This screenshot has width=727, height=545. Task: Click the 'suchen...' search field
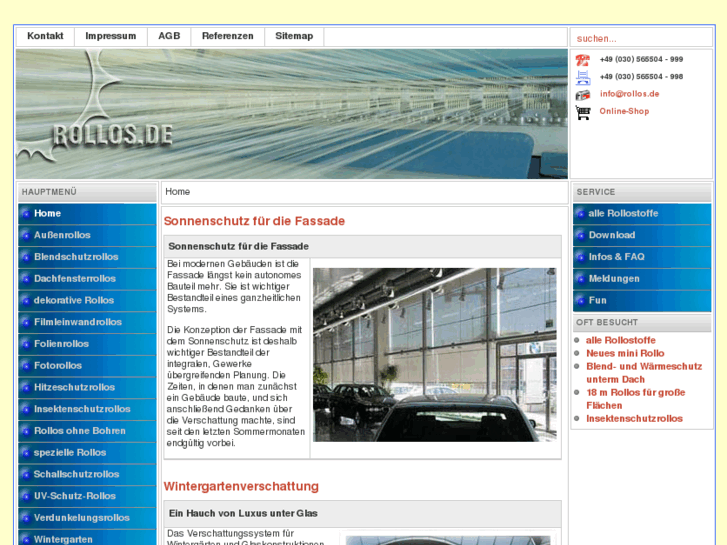tap(641, 38)
